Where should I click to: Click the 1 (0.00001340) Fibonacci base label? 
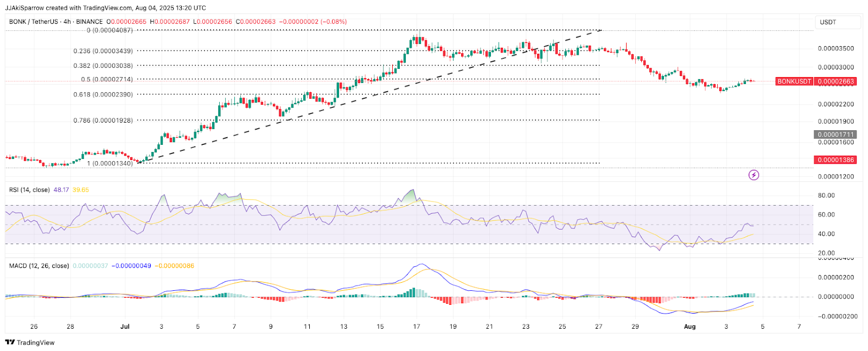[110, 163]
